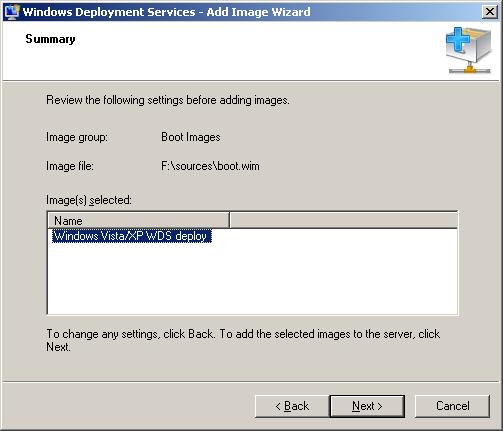Click empty area inside the selected images list

(253, 278)
